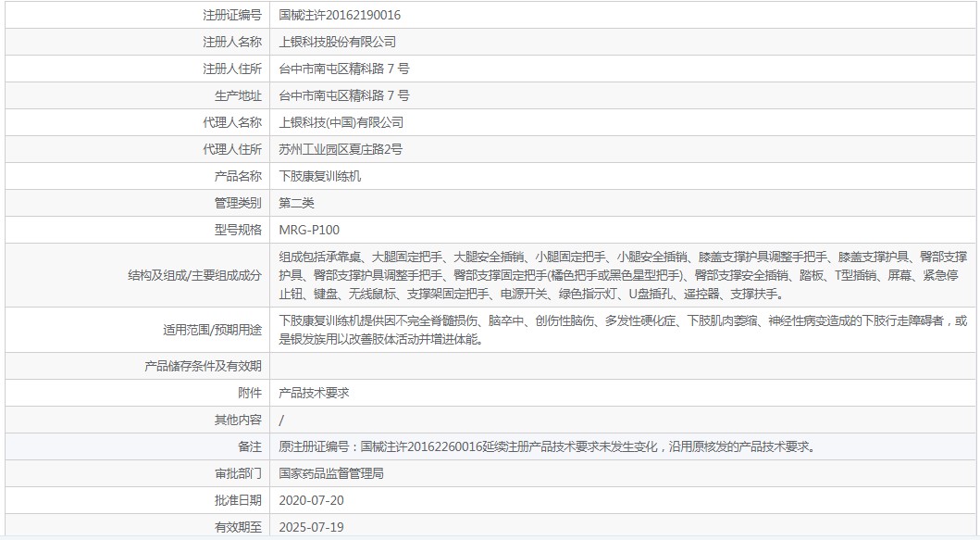Click the 产品储存条件及有效期 label
The image size is (980, 540).
pyautogui.click(x=203, y=366)
